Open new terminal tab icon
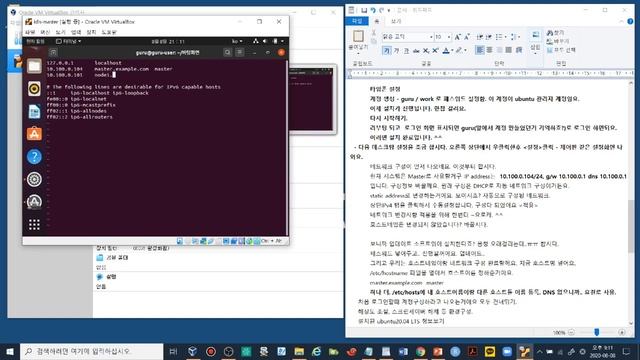This screenshot has height=360, width=640. (53, 52)
